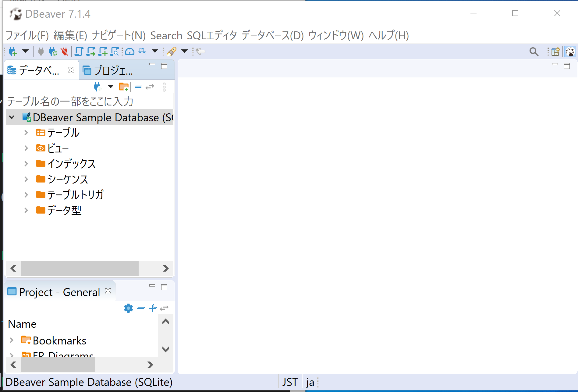Open the ナビゲート(N) menu

click(x=119, y=35)
